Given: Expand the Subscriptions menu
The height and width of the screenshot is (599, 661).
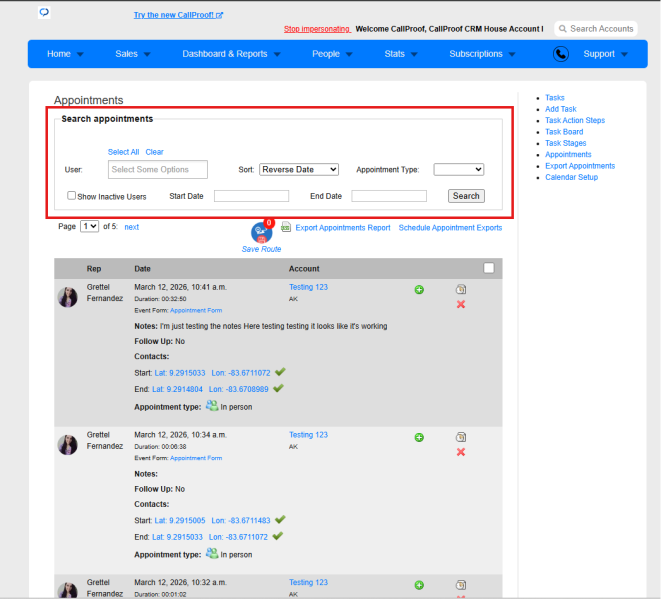Looking at the screenshot, I should [x=482, y=54].
